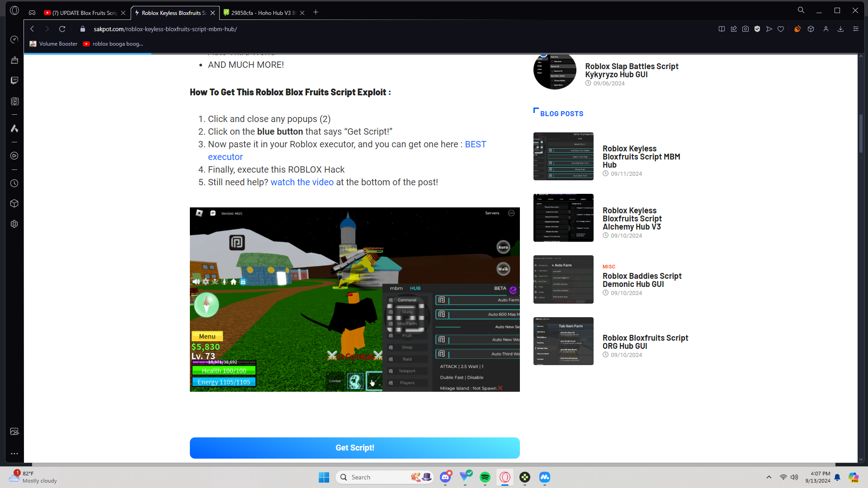Open the volume control in the system tray
Screen dimensions: 868x488
tap(794, 477)
